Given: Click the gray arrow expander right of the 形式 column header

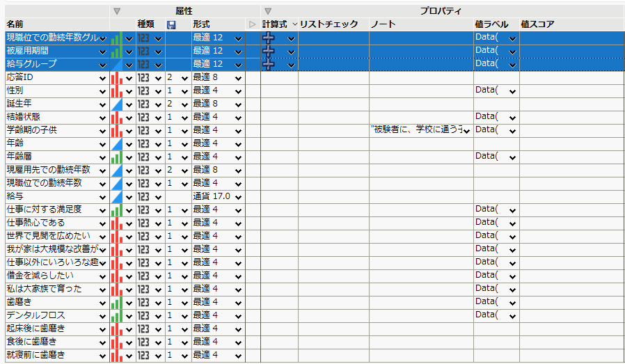Looking at the screenshot, I should (x=252, y=24).
